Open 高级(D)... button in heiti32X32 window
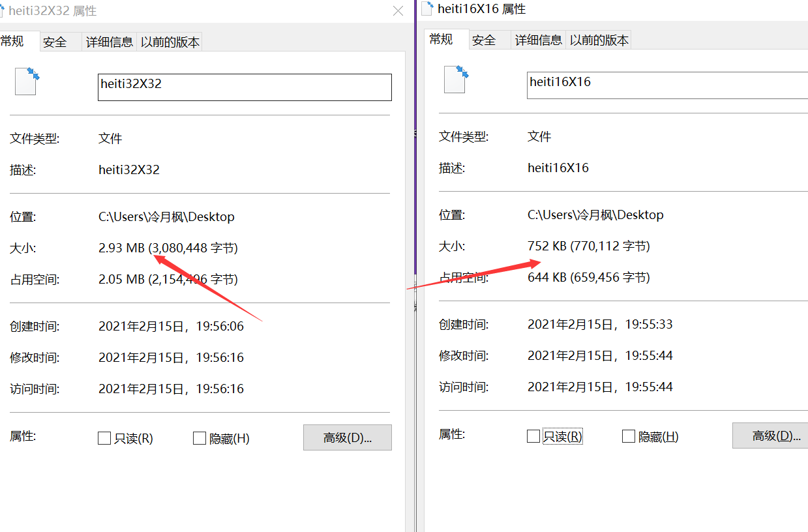The image size is (808, 532). 348,437
